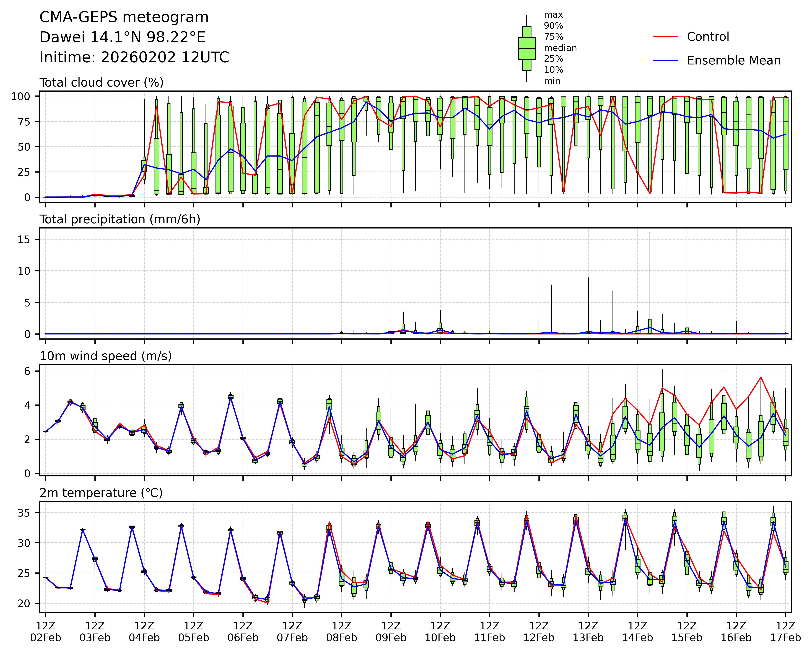This screenshot has width=812, height=654.
Task: Click the Total precipitation panel title
Action: pos(120,219)
